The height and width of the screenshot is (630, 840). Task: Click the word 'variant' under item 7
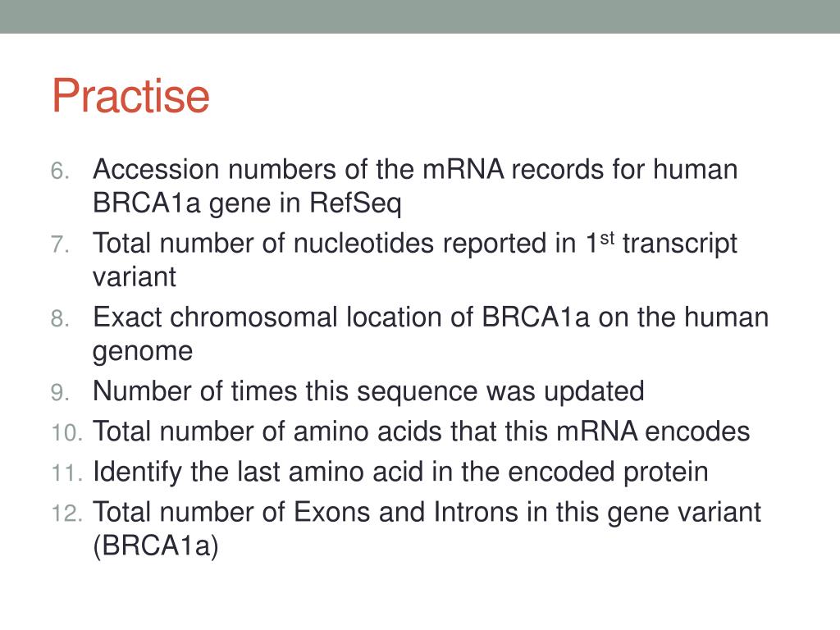[134, 277]
